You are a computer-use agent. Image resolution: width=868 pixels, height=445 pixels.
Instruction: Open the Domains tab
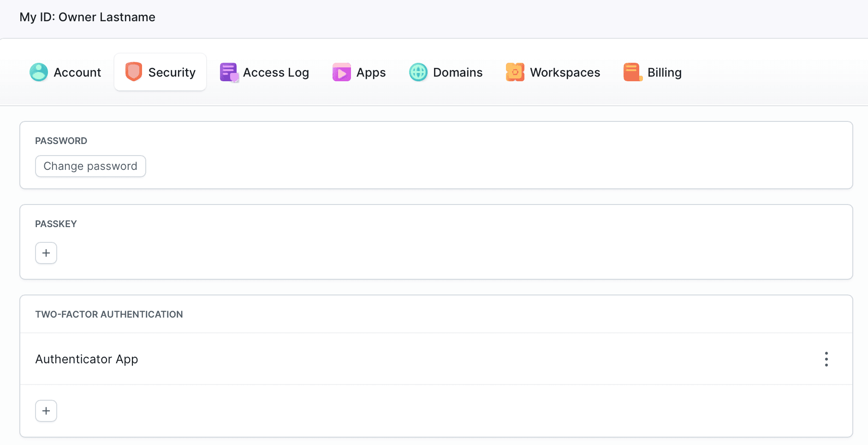(x=458, y=72)
